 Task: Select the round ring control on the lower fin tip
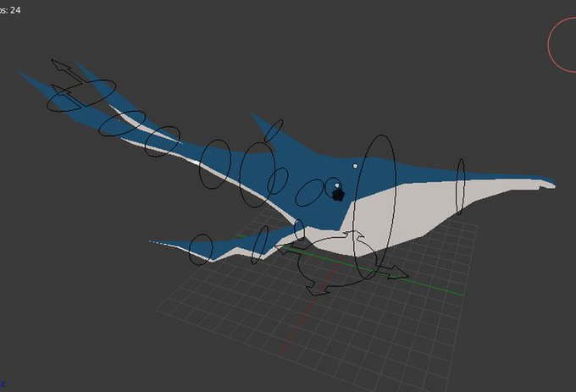(x=201, y=250)
